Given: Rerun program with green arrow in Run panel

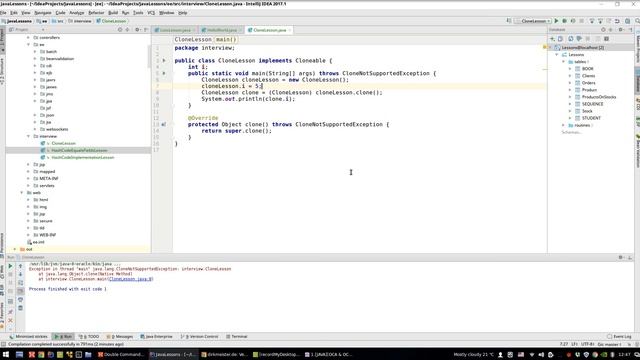Looking at the screenshot, I should (x=11, y=266).
